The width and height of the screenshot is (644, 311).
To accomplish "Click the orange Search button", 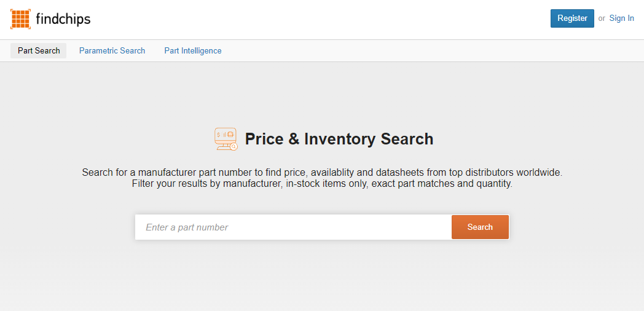I will (480, 227).
